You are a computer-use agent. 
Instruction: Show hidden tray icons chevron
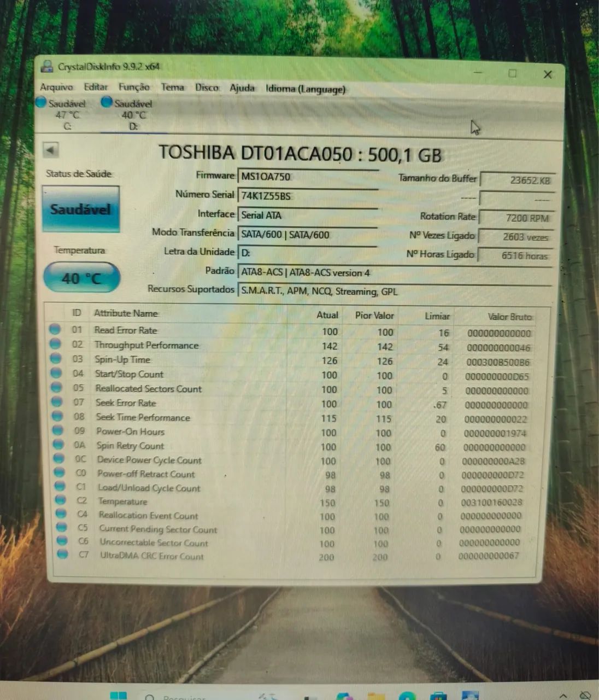562,697
